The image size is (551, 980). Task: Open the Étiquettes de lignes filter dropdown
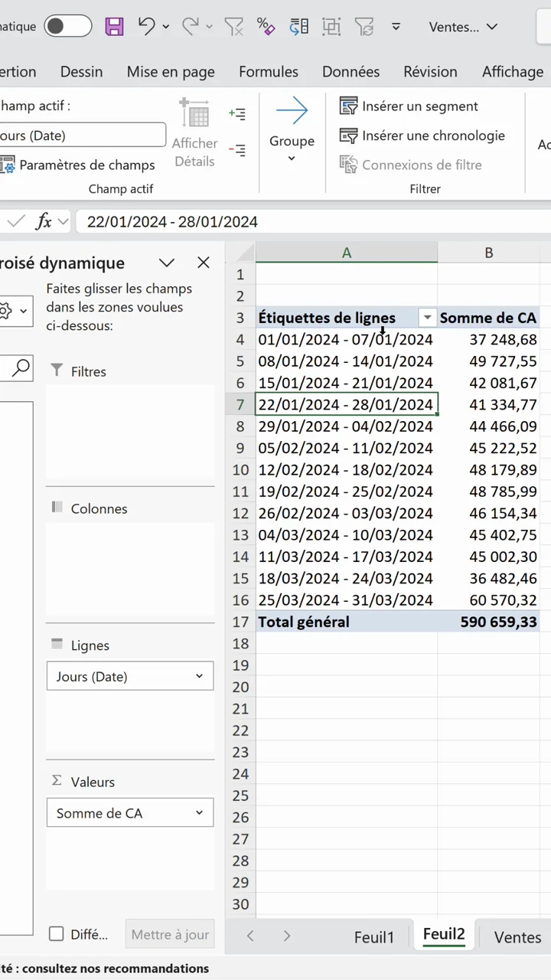pyautogui.click(x=428, y=318)
